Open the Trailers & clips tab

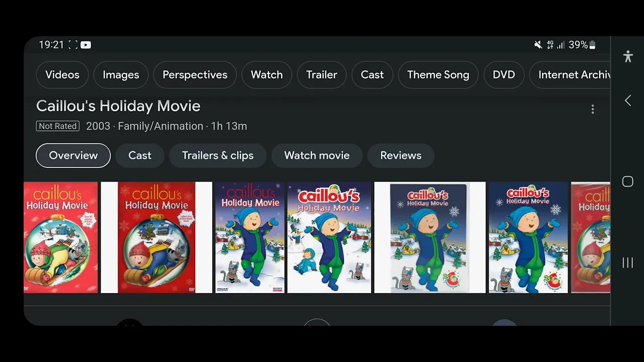point(218,155)
